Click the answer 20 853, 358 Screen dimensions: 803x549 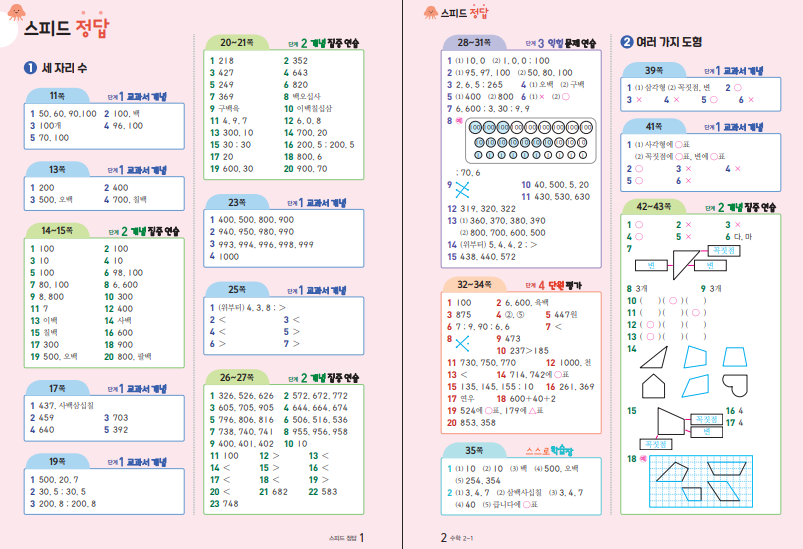coord(471,423)
